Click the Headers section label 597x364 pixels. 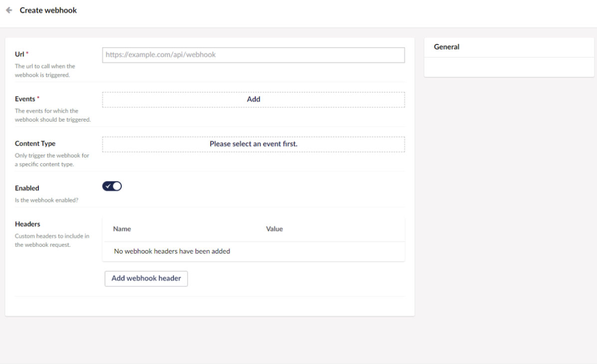tap(27, 224)
